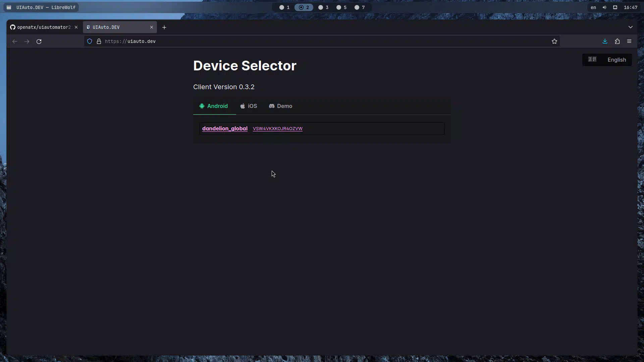Click the translate icon beside English
Screen dimensions: 644x362
point(592,59)
